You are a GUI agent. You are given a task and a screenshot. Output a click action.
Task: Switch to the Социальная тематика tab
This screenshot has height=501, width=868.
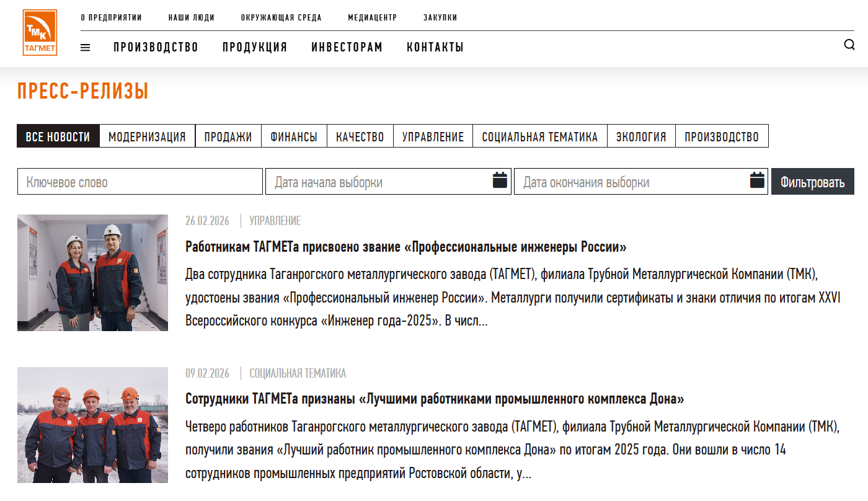pyautogui.click(x=539, y=136)
